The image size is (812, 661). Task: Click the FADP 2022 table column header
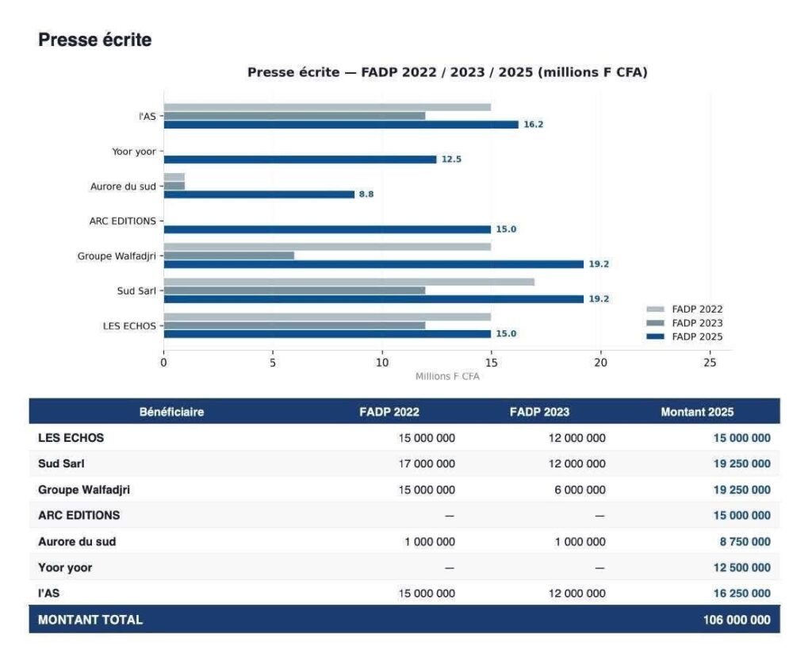pos(389,412)
